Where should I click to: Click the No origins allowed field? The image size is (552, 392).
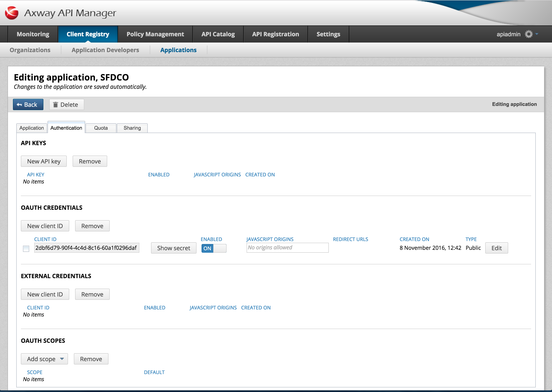(x=287, y=248)
